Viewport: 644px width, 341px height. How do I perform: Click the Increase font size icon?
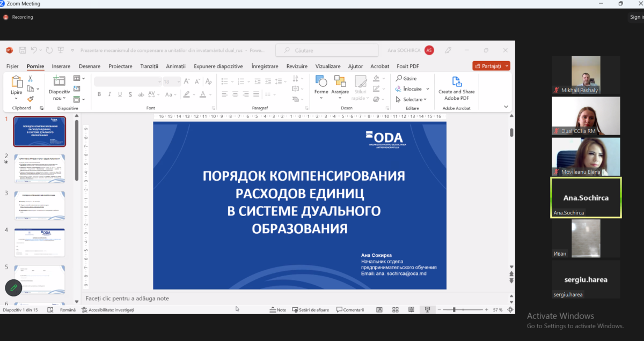(187, 81)
